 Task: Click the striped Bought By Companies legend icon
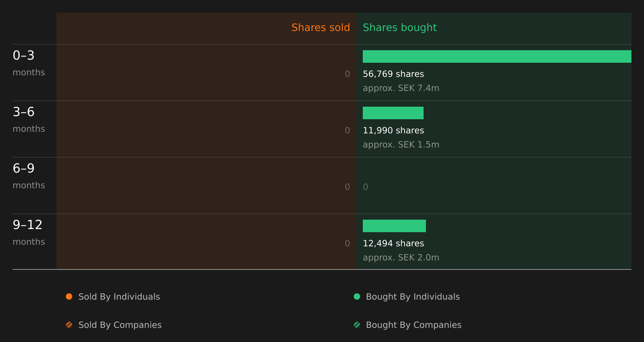(x=357, y=325)
